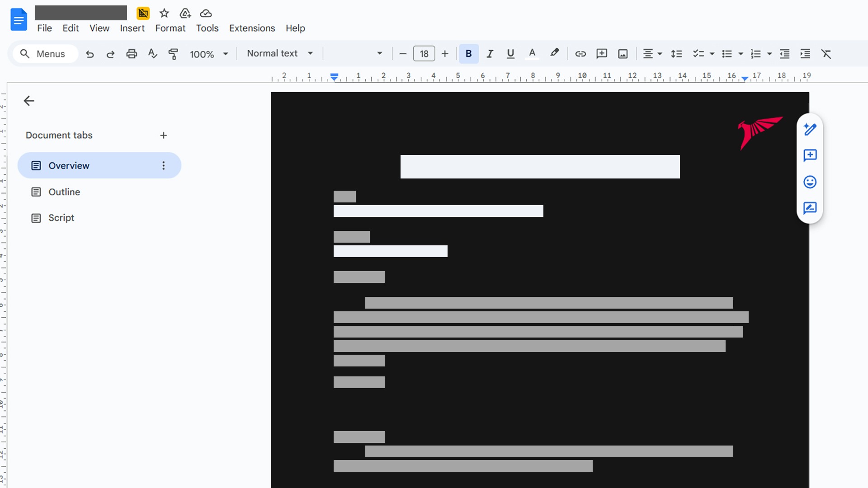The width and height of the screenshot is (868, 488).
Task: Open the File menu
Action: click(44, 28)
